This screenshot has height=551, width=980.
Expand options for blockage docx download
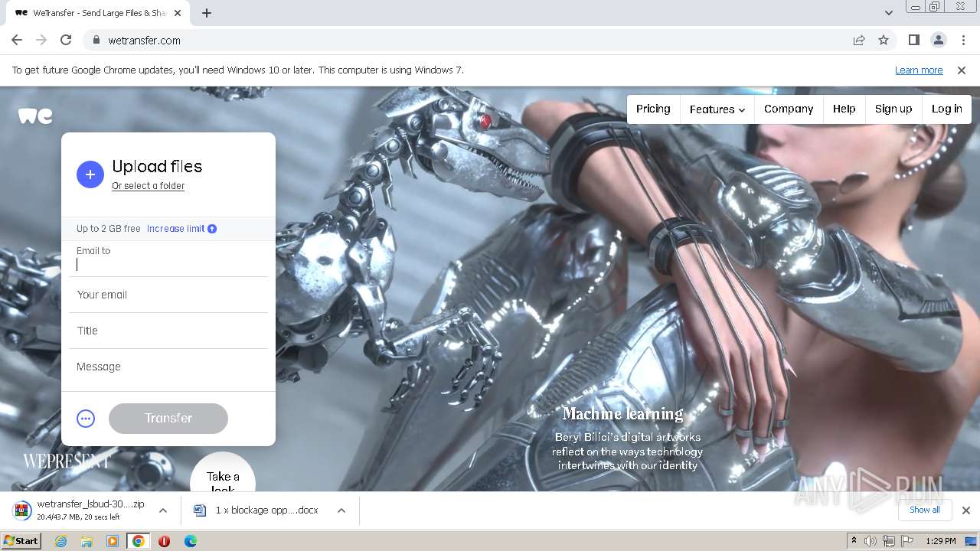pyautogui.click(x=341, y=510)
